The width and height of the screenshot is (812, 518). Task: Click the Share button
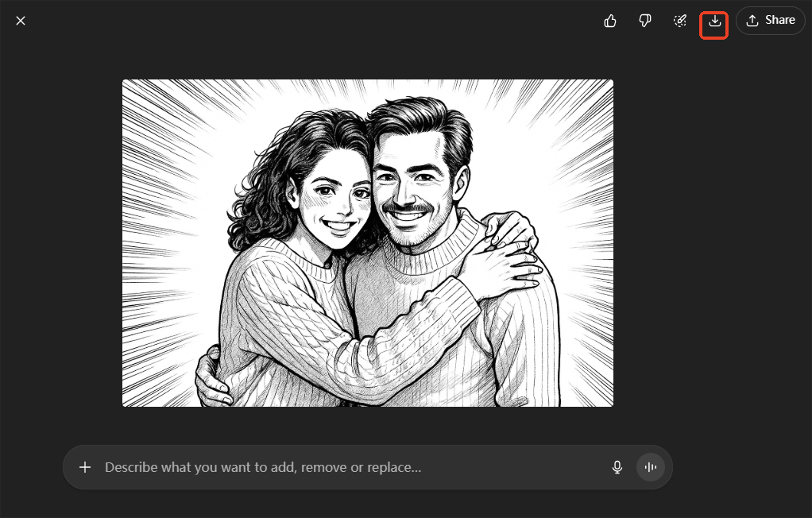771,21
